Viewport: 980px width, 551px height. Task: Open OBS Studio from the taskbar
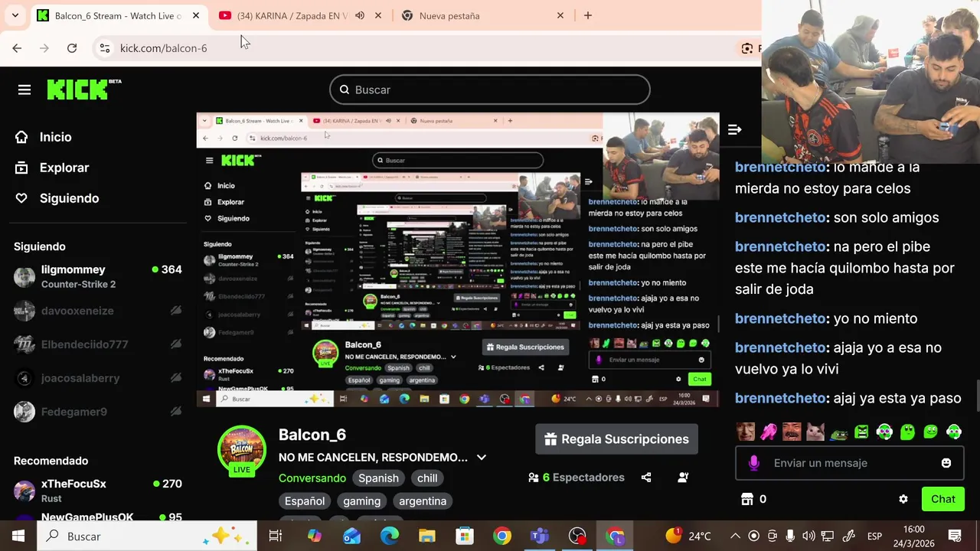pyautogui.click(x=577, y=536)
